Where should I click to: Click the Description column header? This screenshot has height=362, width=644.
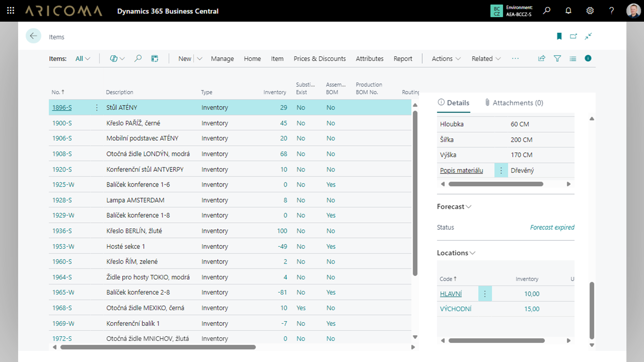(x=120, y=92)
